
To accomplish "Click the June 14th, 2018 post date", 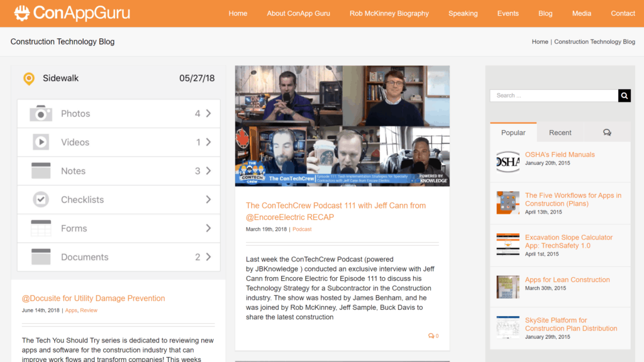I will point(41,310).
